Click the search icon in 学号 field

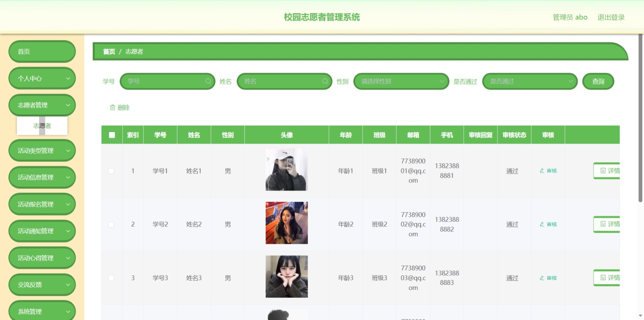coord(208,81)
